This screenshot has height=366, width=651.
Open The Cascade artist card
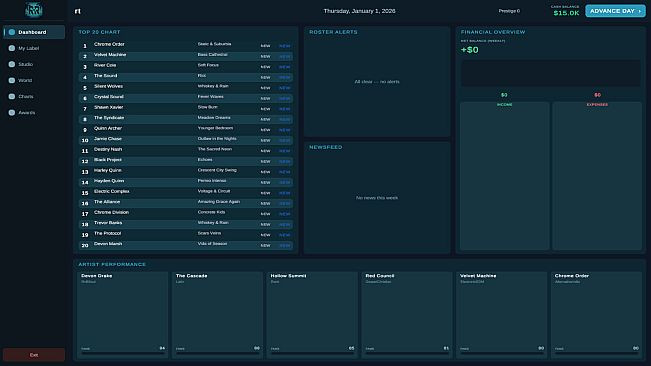coord(217,314)
